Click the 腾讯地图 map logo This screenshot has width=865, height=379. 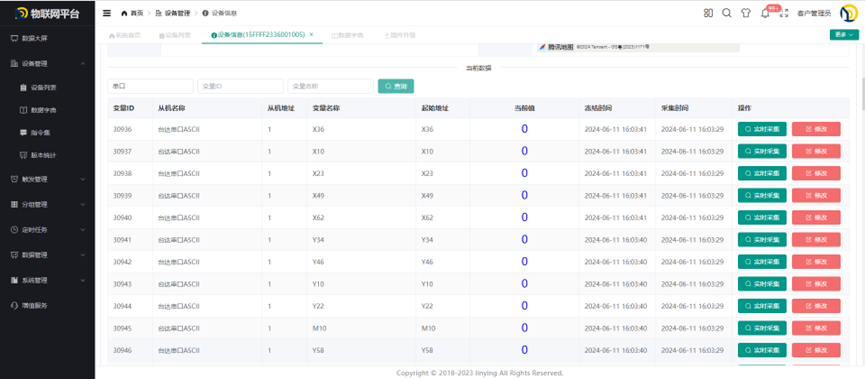[x=557, y=47]
